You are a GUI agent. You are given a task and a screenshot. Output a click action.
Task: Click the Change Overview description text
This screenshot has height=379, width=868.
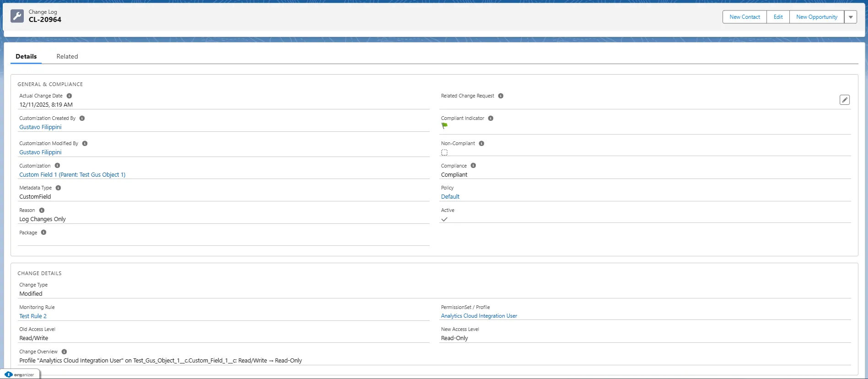(x=161, y=361)
